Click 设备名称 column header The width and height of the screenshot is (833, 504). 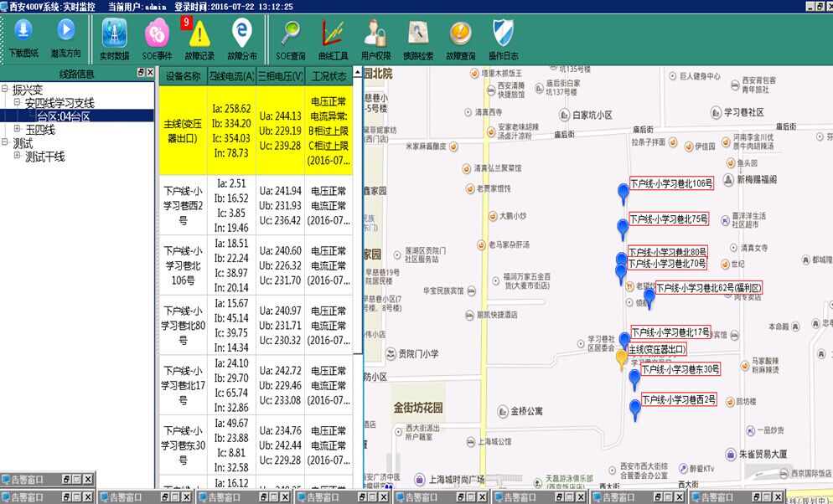click(x=183, y=76)
